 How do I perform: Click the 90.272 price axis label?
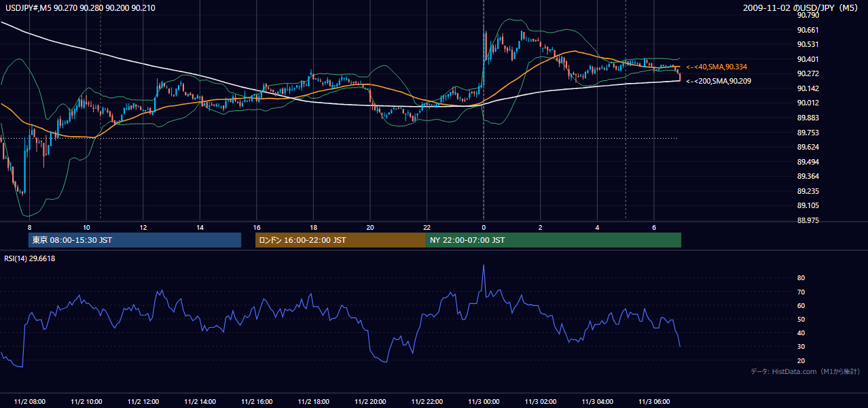click(x=808, y=73)
